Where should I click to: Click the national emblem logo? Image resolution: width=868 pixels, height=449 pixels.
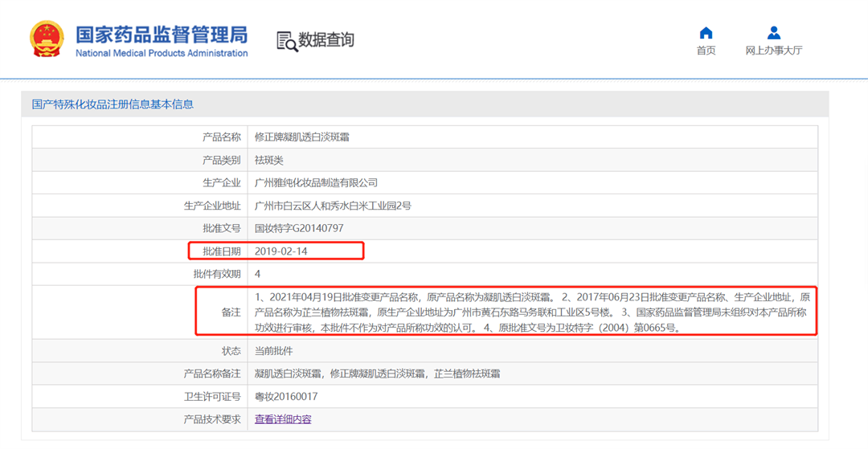coord(47,39)
